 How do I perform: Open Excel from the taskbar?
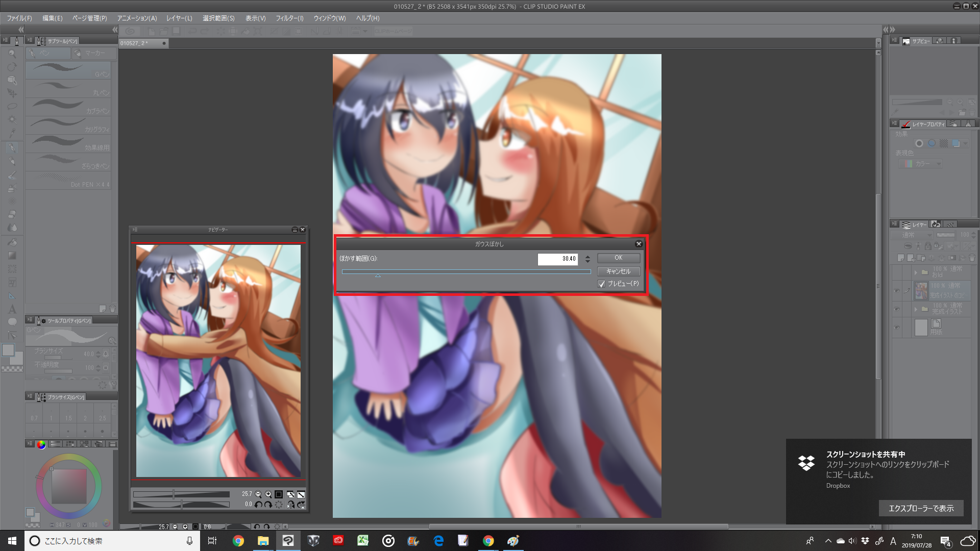(363, 541)
